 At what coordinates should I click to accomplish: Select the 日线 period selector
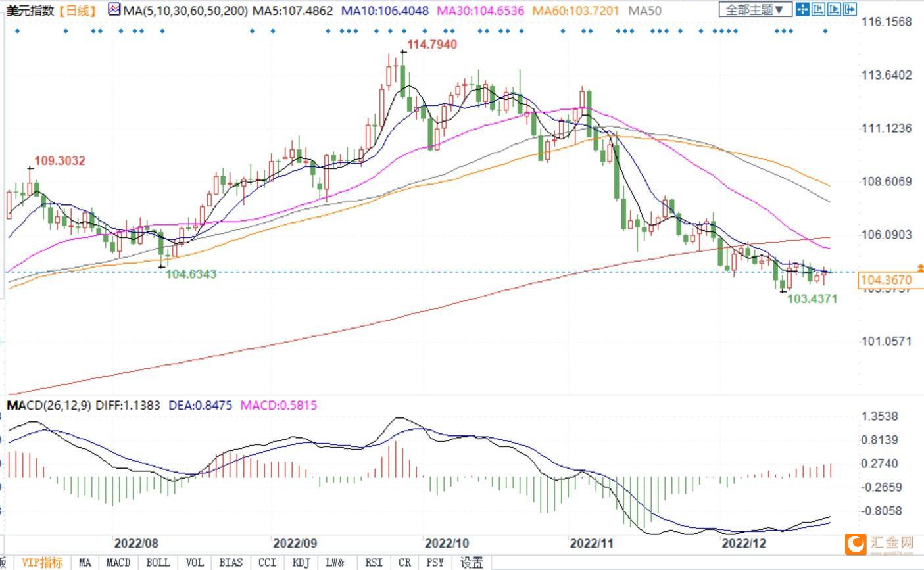[x=77, y=11]
